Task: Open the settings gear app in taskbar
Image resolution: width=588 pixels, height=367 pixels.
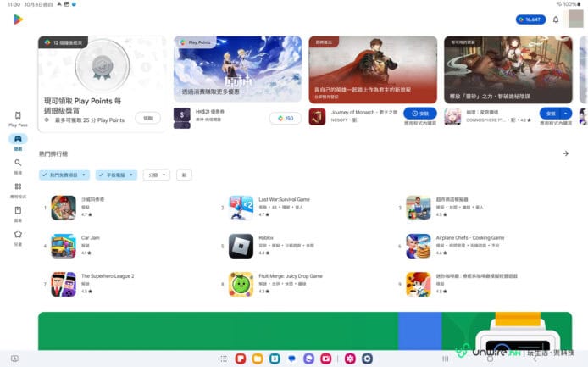Action: pos(367,359)
